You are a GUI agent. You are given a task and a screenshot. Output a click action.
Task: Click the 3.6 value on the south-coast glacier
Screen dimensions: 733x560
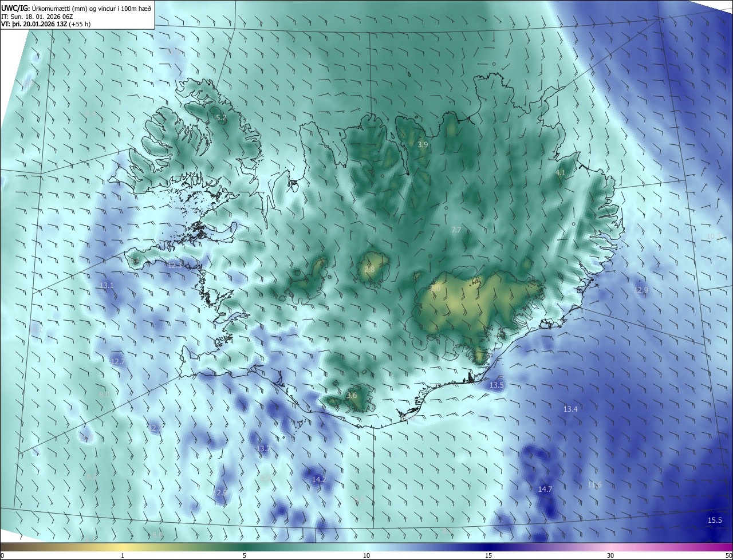[x=352, y=396]
